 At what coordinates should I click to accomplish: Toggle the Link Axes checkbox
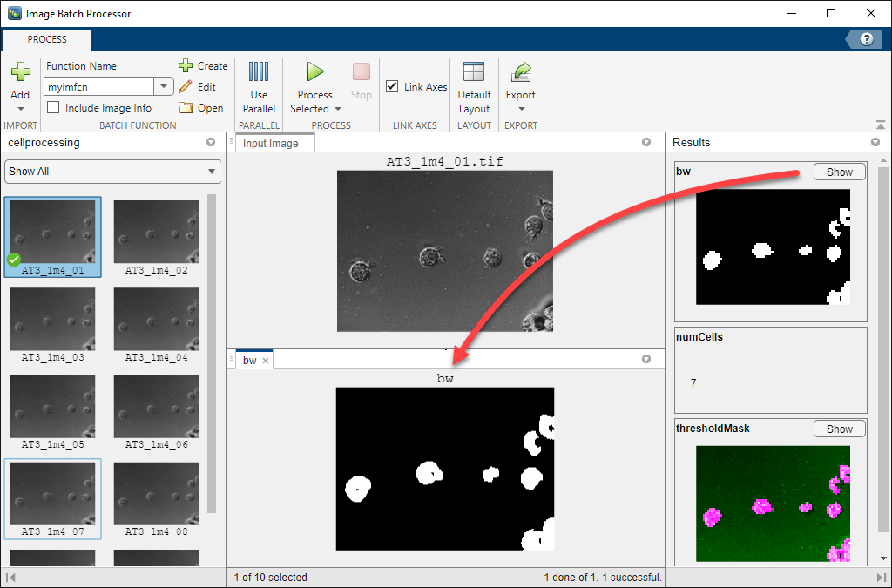point(393,87)
